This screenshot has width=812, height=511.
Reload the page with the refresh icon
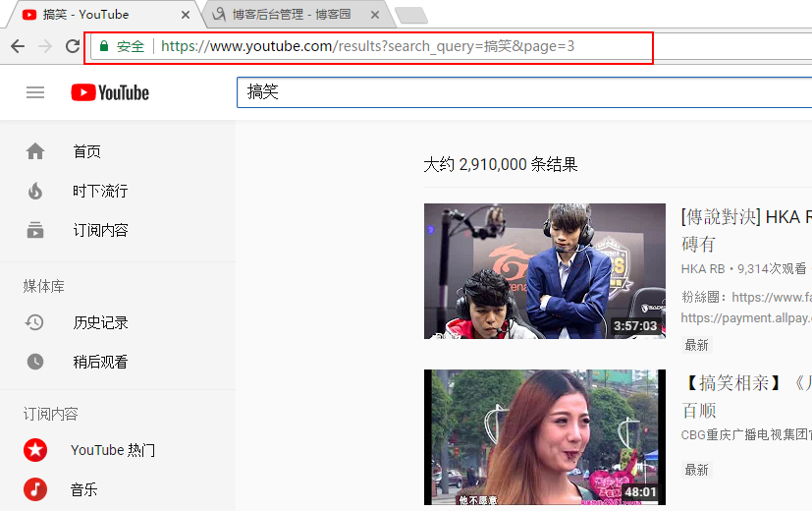73,46
